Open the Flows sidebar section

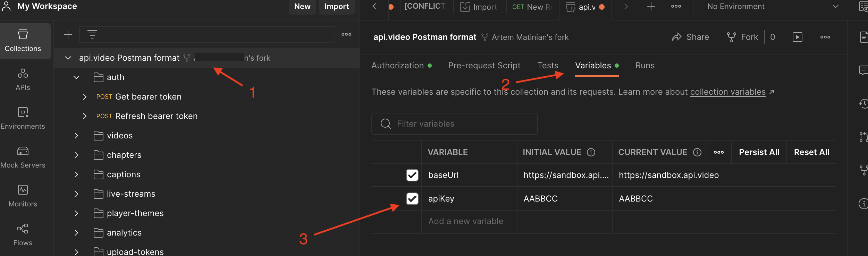[x=23, y=235]
